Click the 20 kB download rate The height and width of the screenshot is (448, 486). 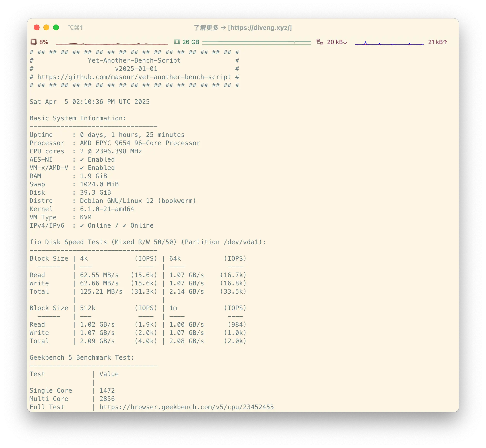point(337,42)
